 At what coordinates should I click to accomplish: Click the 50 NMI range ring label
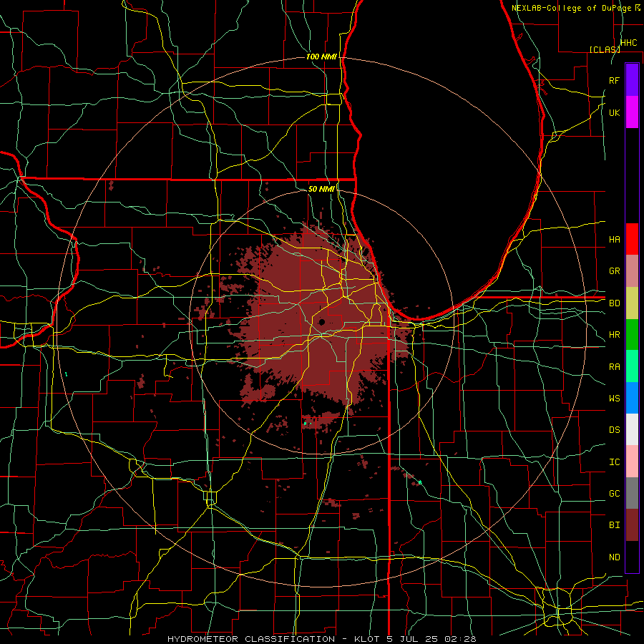321,189
